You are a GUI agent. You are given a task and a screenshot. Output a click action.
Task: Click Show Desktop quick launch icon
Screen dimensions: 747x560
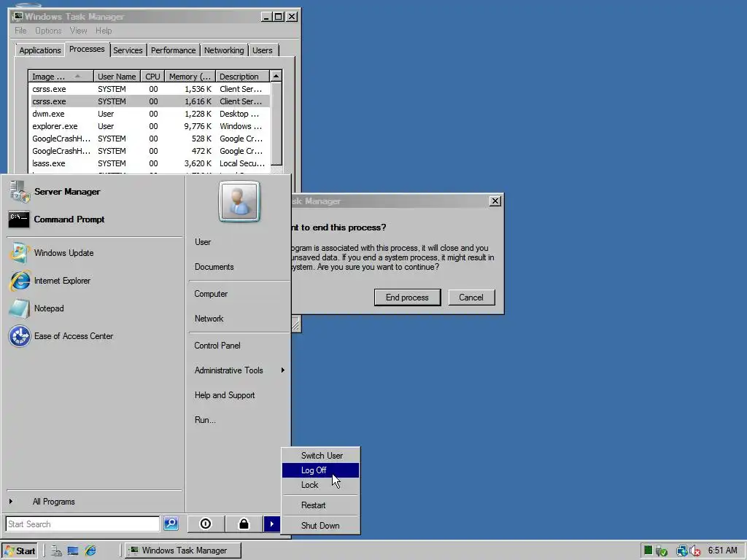(73, 551)
